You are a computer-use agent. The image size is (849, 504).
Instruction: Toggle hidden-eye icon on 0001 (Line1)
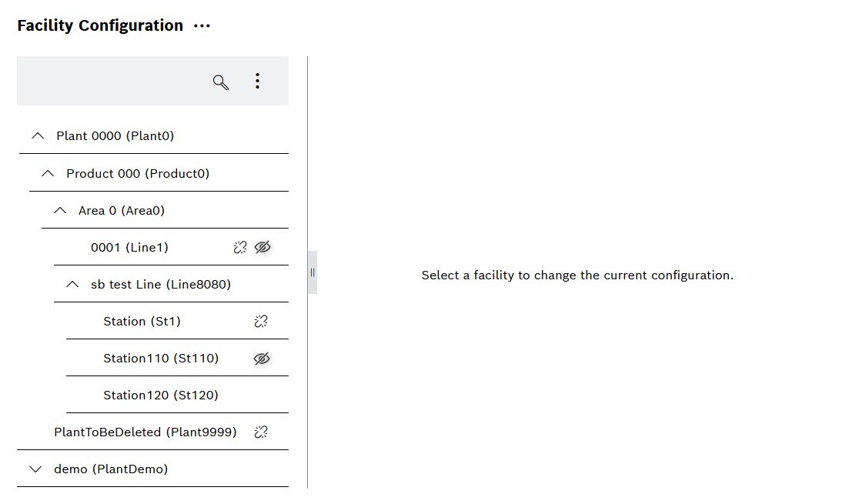[262, 247]
